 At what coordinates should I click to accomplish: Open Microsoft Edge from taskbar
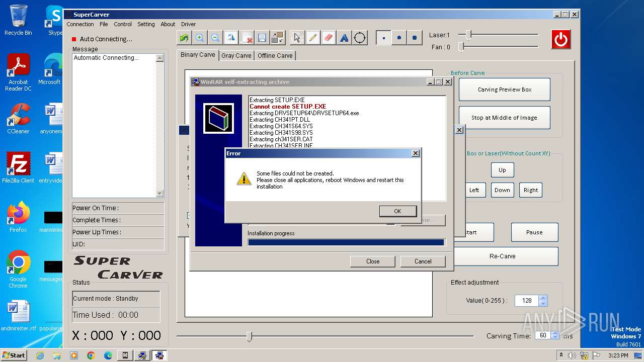(108, 355)
